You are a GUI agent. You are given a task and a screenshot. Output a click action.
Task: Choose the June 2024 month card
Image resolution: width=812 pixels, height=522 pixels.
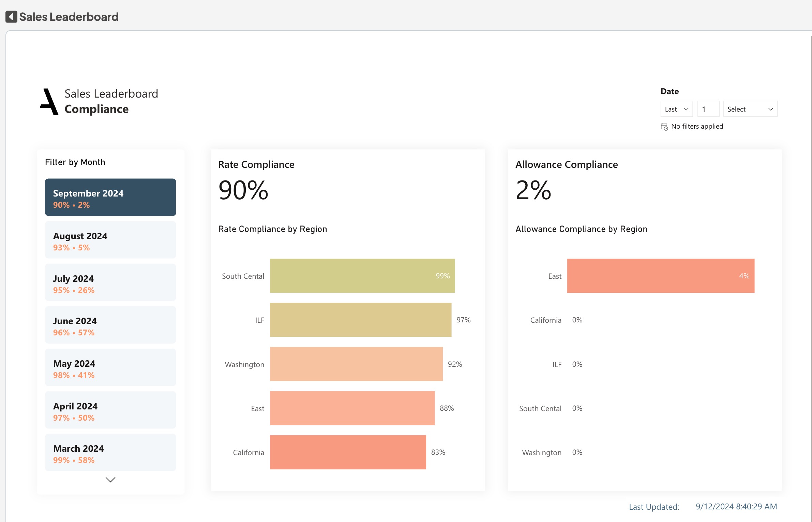pos(110,325)
